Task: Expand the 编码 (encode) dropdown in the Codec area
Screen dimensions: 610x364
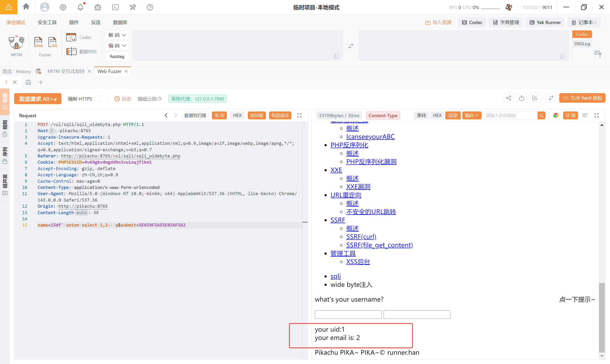Action: (117, 46)
